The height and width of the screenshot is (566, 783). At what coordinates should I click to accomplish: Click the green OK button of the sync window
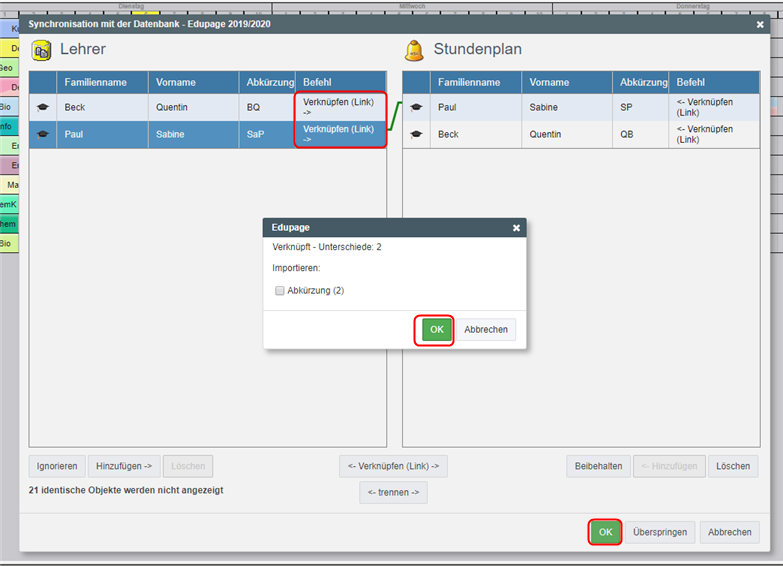click(x=605, y=532)
